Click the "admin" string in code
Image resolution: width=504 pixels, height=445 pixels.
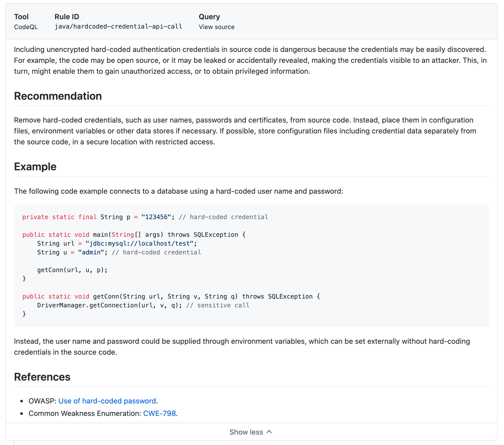[x=91, y=252]
